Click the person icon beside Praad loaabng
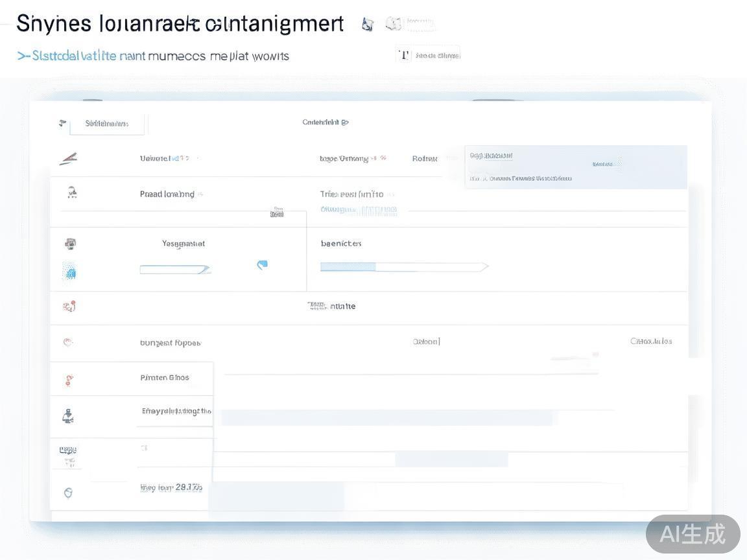This screenshot has height=560, width=747. pos(72,192)
